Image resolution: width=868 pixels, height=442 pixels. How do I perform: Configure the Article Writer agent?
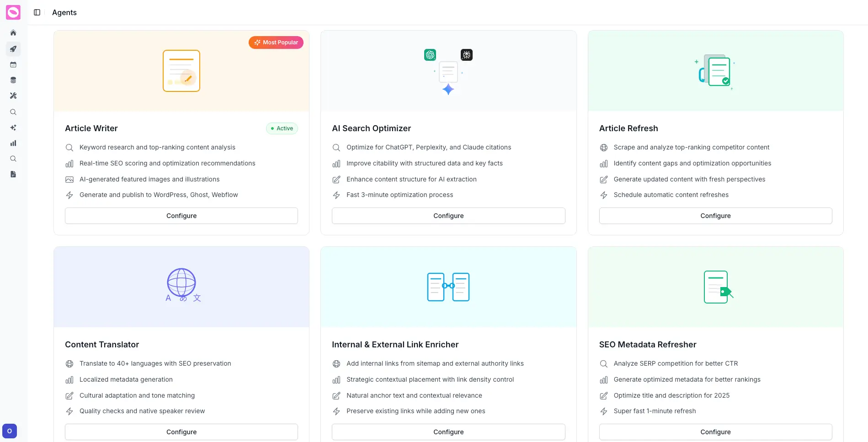pos(181,216)
